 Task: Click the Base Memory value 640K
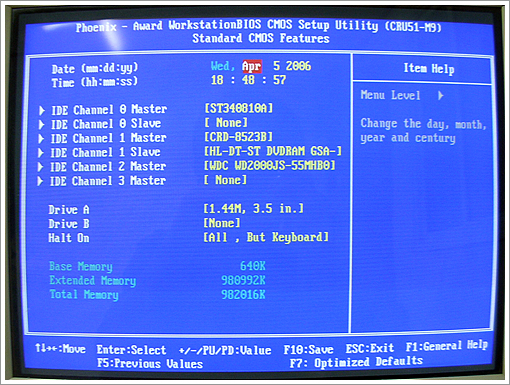(253, 266)
